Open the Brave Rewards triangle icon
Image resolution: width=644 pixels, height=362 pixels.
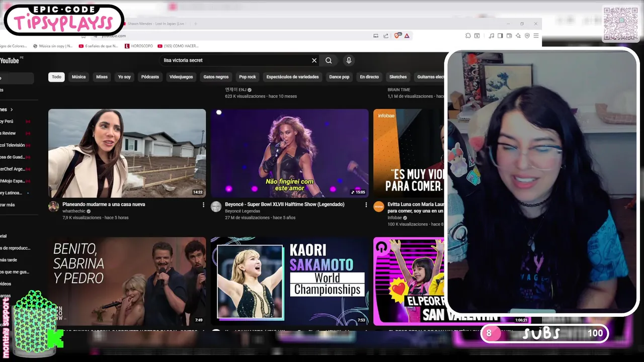407,36
